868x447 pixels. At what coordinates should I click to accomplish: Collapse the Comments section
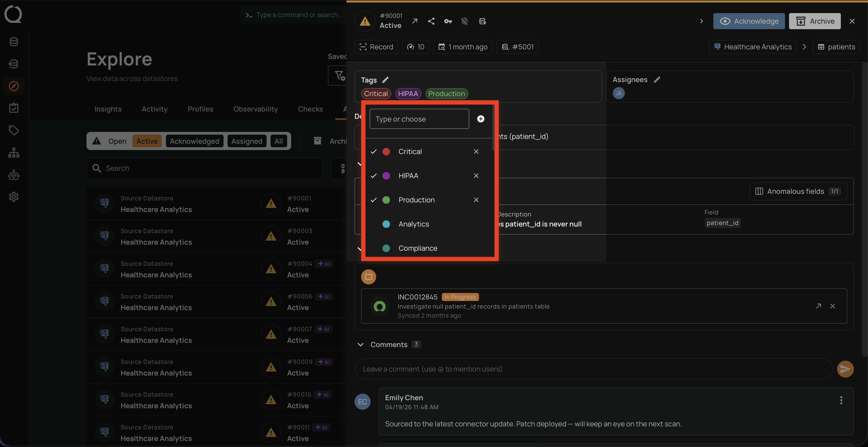click(361, 345)
